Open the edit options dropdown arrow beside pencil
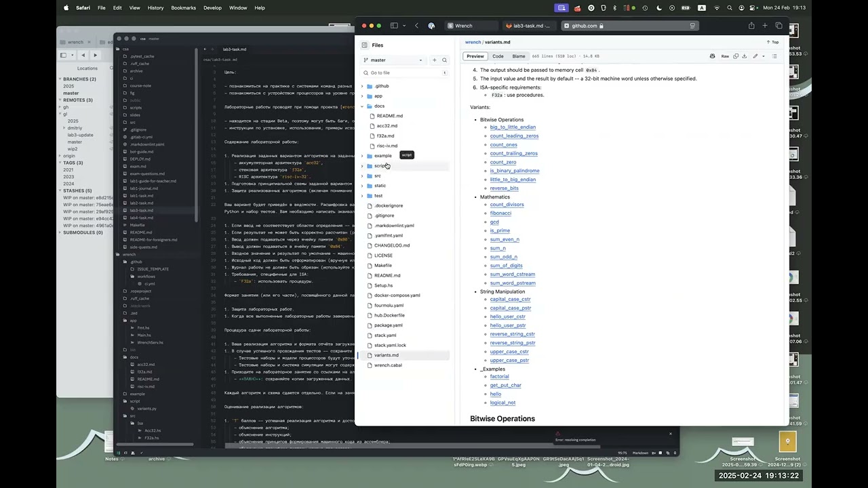The width and height of the screenshot is (868, 488). [x=764, y=56]
